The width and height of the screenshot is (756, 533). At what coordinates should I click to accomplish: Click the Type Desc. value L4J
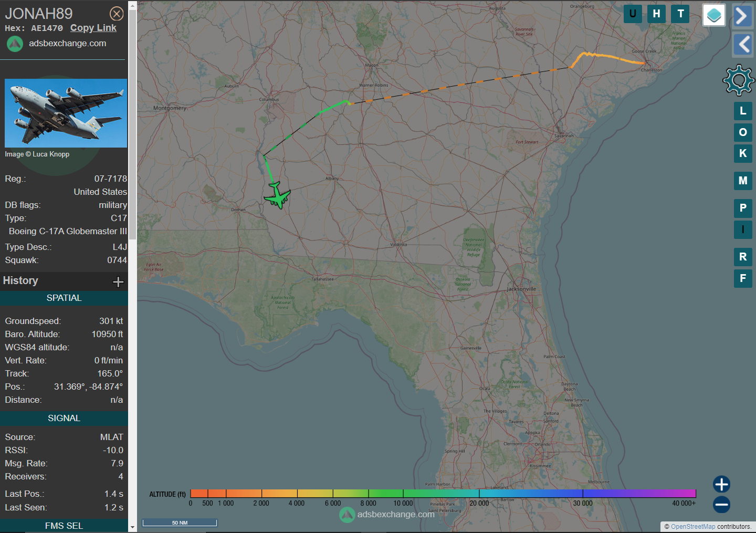pos(120,247)
